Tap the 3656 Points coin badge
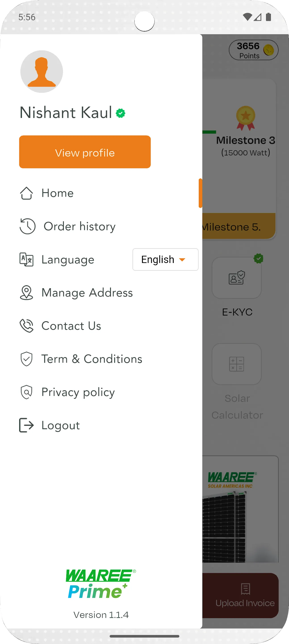The height and width of the screenshot is (644, 289). (253, 50)
